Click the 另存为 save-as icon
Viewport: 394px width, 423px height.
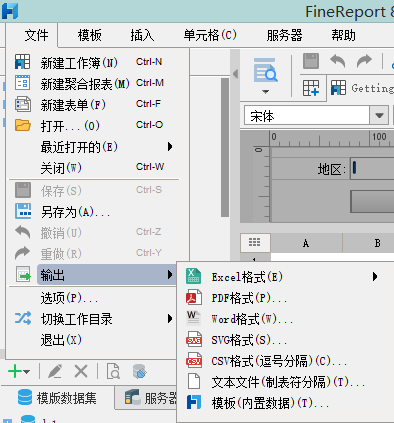(x=23, y=211)
